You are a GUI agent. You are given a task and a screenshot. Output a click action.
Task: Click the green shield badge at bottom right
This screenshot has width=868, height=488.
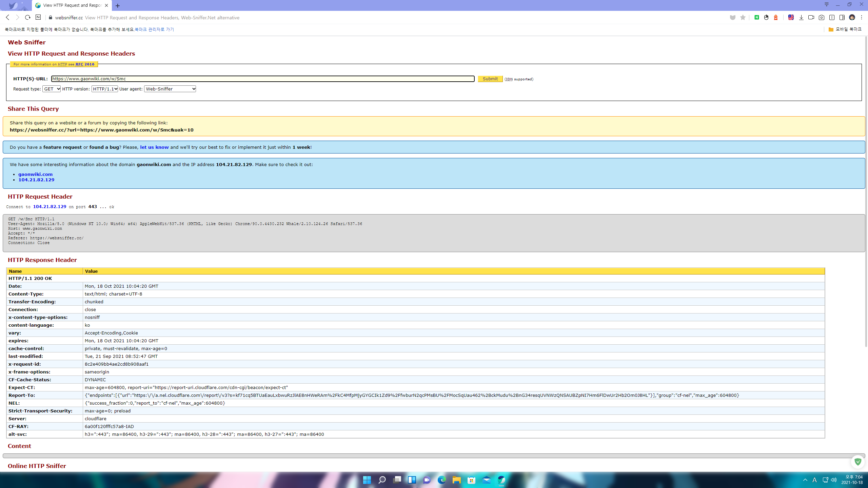click(858, 461)
